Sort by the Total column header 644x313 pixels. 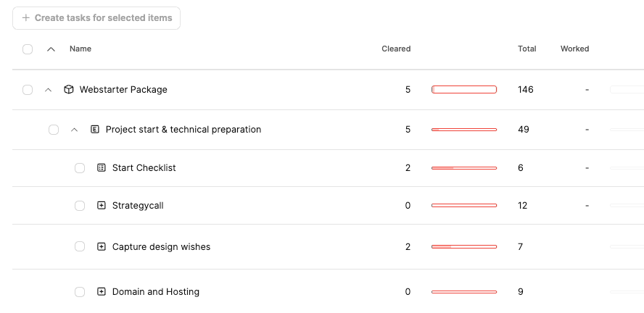click(x=527, y=49)
